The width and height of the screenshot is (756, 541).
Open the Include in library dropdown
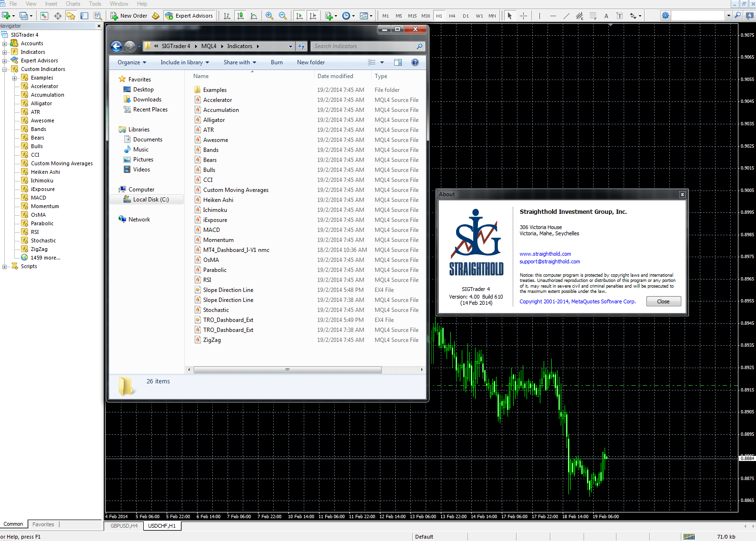click(185, 62)
